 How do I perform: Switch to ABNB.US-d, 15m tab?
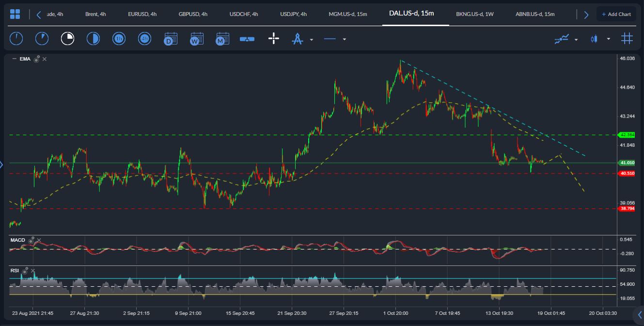(535, 14)
